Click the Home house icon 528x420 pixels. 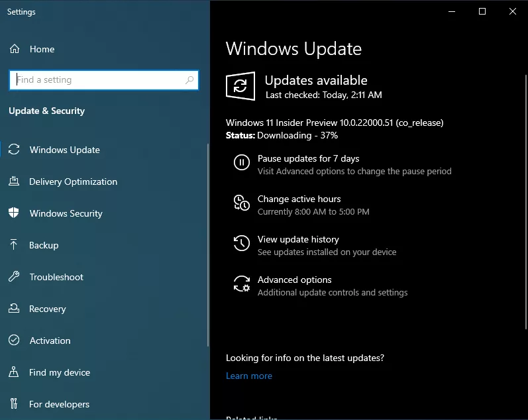(15, 49)
